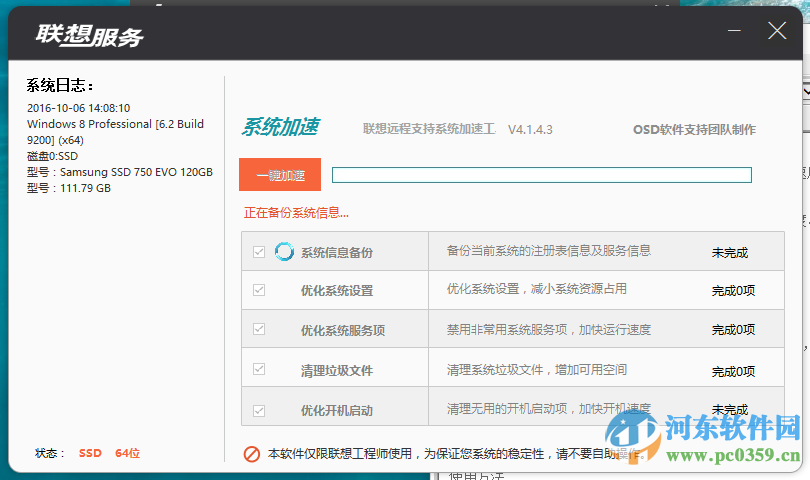
Task: Click the 一键加速 orange button
Action: pyautogui.click(x=280, y=175)
